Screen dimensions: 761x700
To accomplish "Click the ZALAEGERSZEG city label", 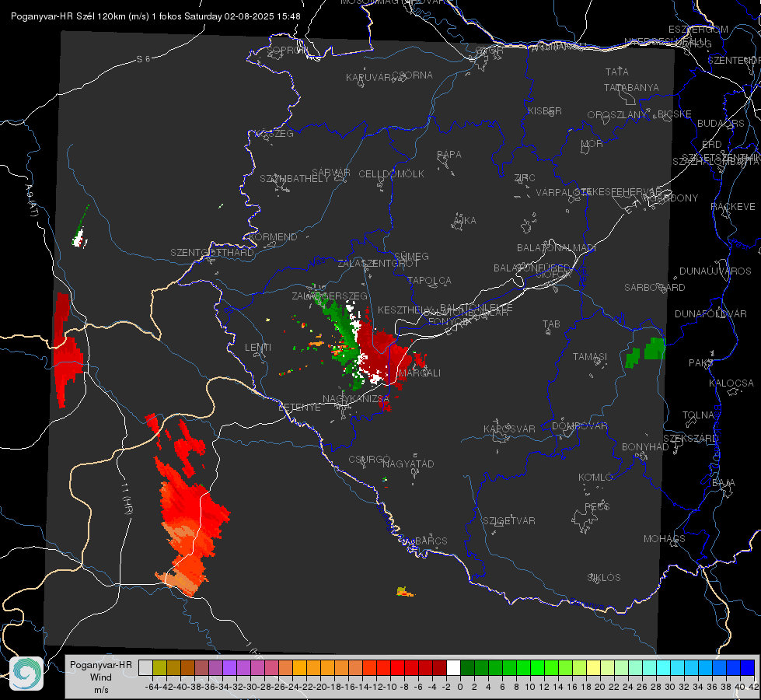I will pyautogui.click(x=330, y=296).
